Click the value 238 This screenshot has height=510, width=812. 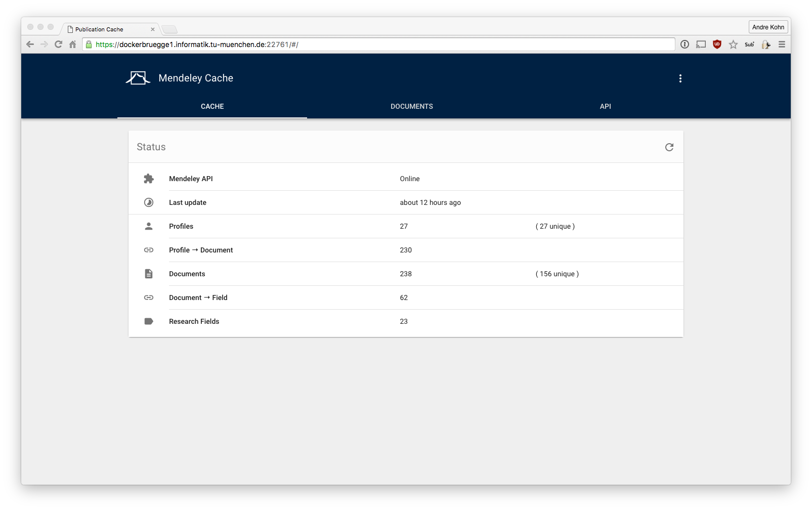[x=406, y=274]
